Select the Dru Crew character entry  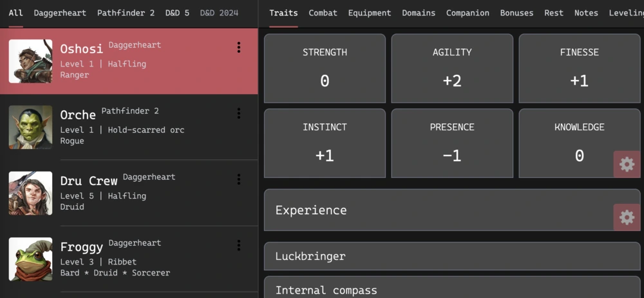129,193
